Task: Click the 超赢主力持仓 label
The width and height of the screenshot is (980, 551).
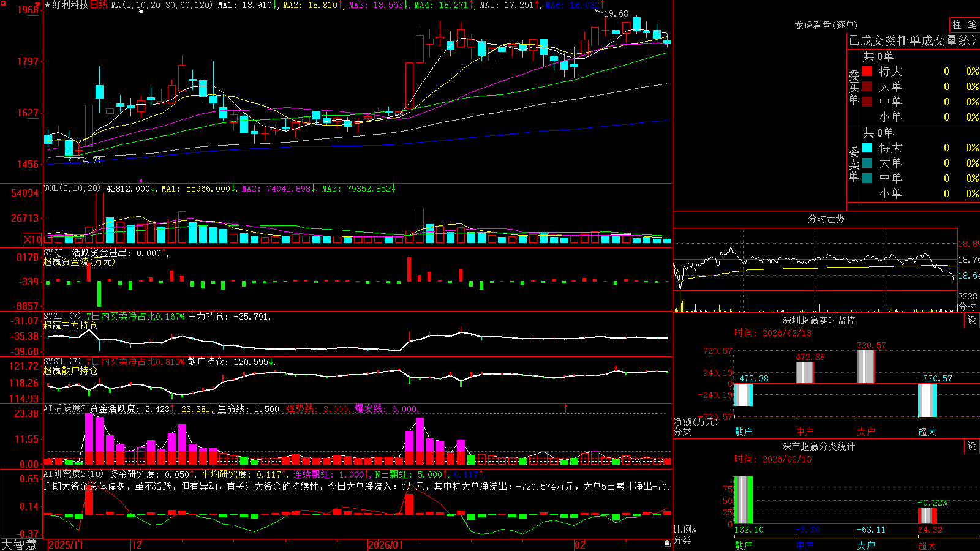Action: [x=70, y=325]
